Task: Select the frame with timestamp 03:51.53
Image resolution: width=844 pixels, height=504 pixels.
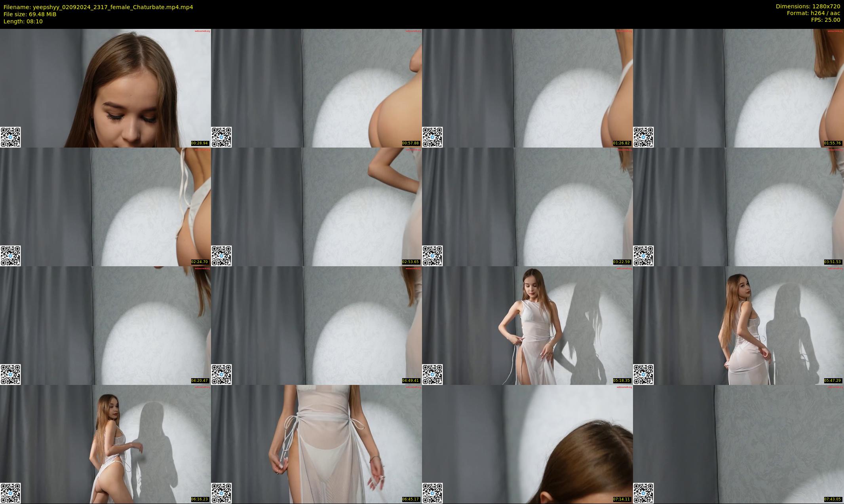Action: coord(738,207)
